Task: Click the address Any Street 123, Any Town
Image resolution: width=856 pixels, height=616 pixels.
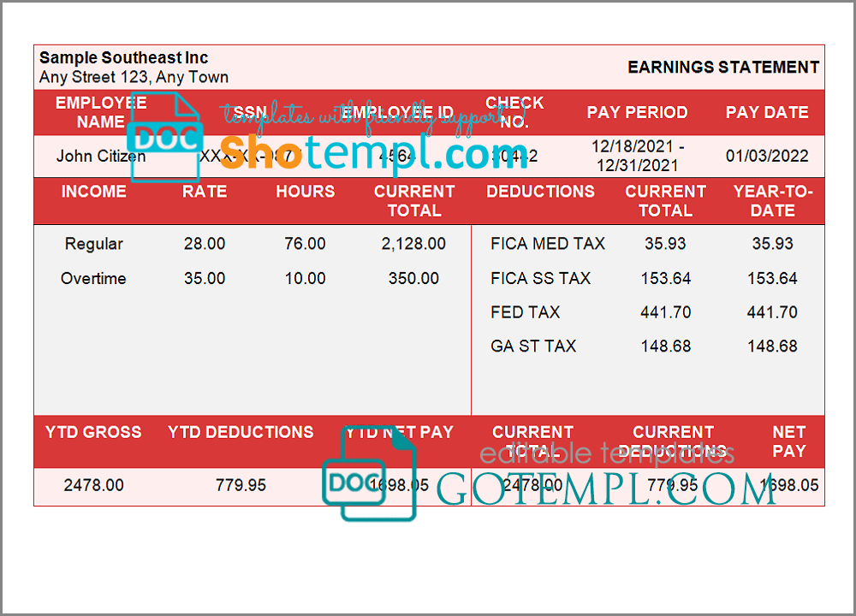Action: (134, 77)
